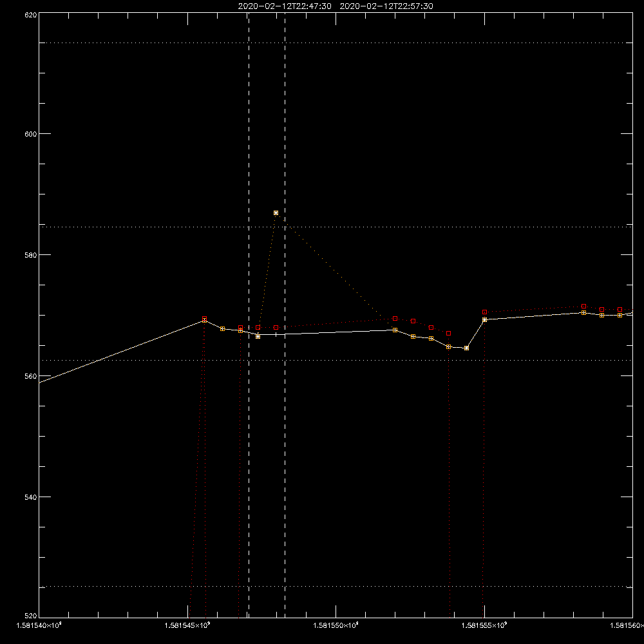Click the dotted horizontal line just below 585

[x=336, y=227]
